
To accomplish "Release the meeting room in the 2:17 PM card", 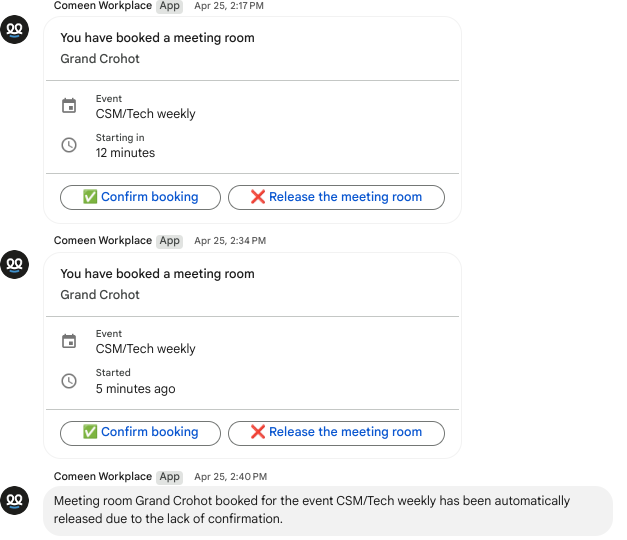I will coord(336,197).
